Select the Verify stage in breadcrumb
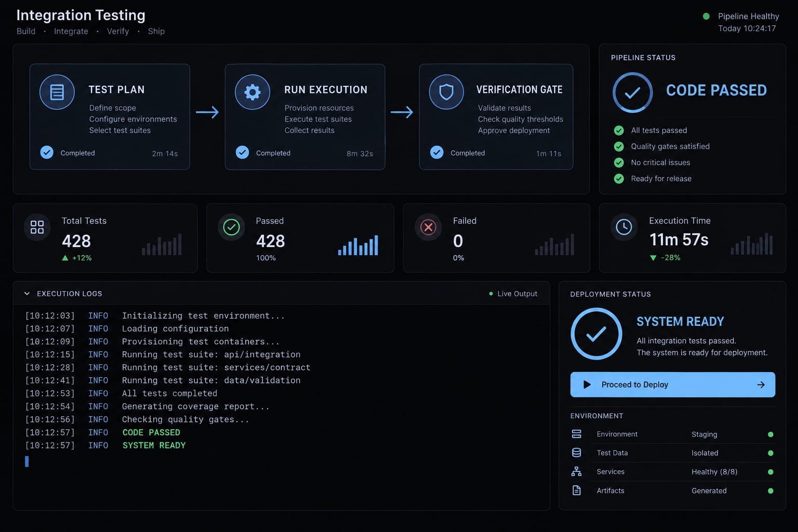 [118, 31]
